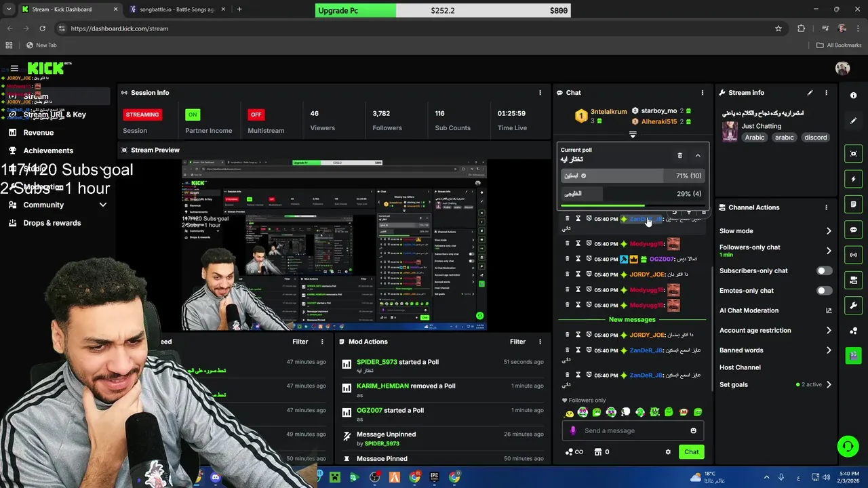Click the taskbar microphone icon
This screenshot has height=488, width=868.
[x=781, y=477]
